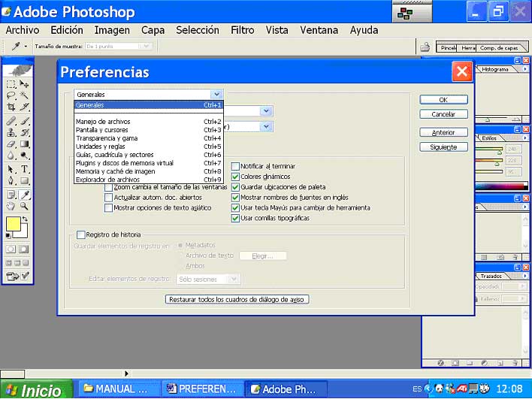
Task: Select the Clone Stamp tool
Action: [x=11, y=132]
